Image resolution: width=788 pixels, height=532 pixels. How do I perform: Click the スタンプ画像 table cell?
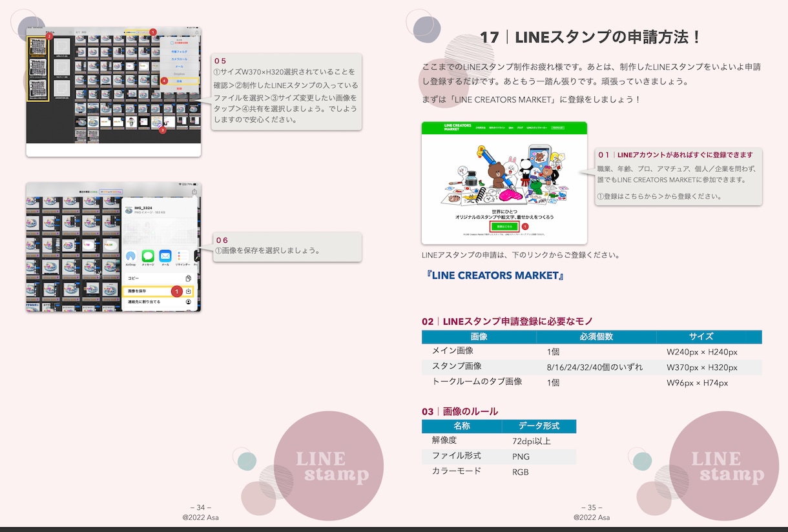click(x=457, y=366)
